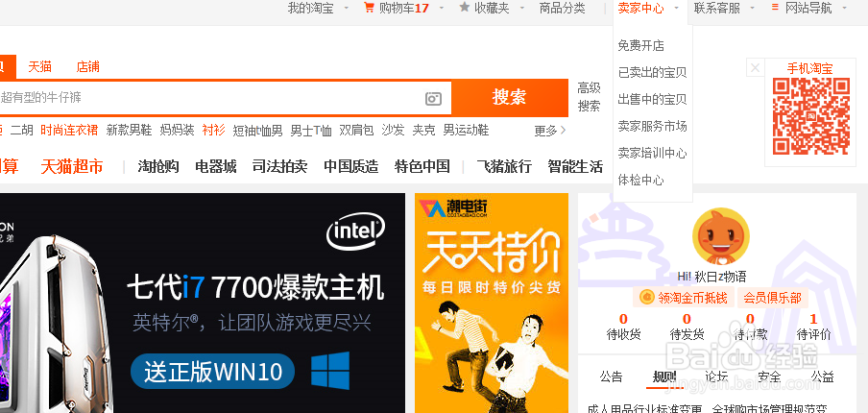Click the favorites star icon

[465, 7]
